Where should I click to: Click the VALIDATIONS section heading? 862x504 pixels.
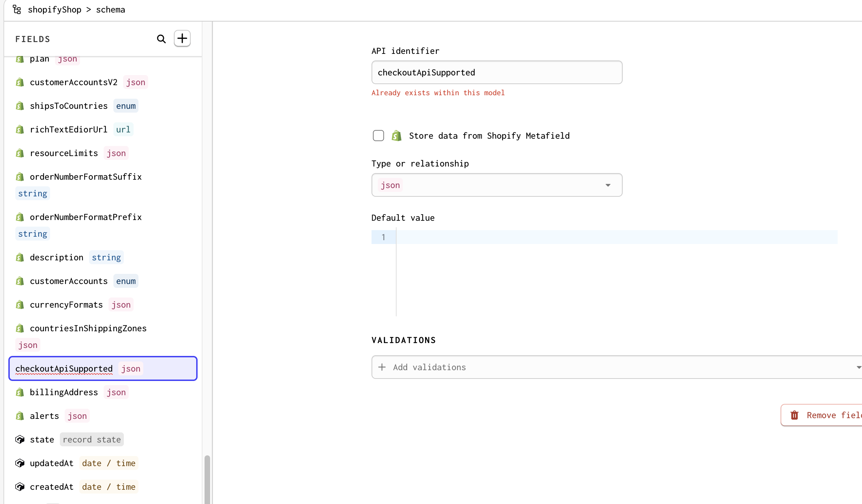[x=404, y=340]
